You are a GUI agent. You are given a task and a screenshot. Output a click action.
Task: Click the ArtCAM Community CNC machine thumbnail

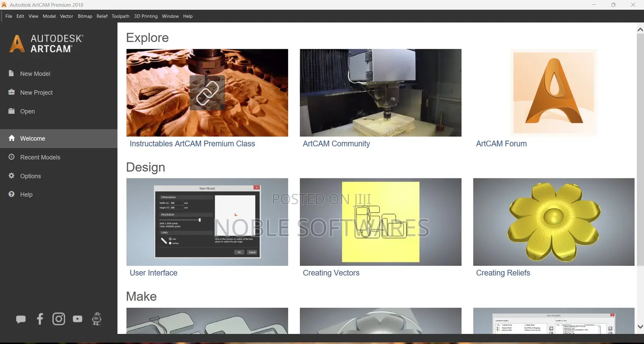(x=380, y=93)
